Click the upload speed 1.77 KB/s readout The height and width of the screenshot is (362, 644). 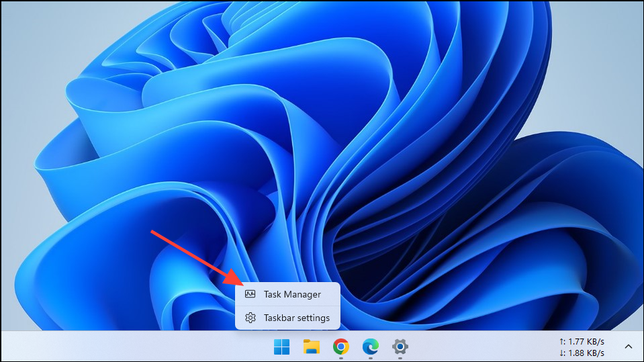coord(582,341)
